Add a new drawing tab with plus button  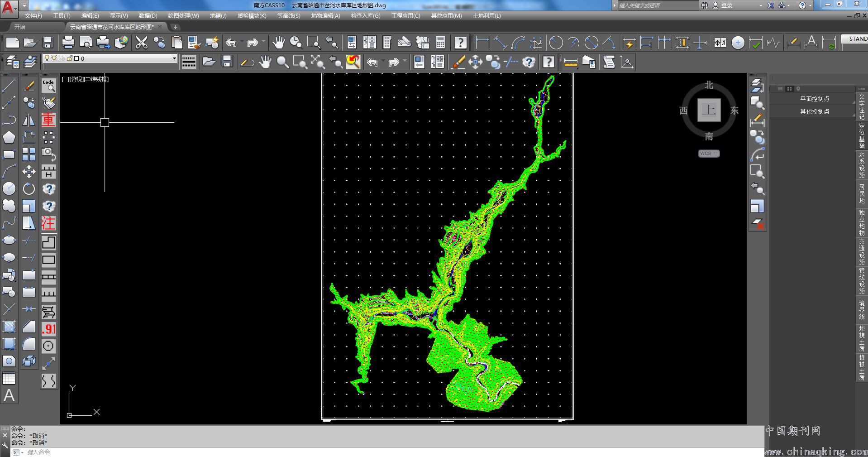(176, 27)
